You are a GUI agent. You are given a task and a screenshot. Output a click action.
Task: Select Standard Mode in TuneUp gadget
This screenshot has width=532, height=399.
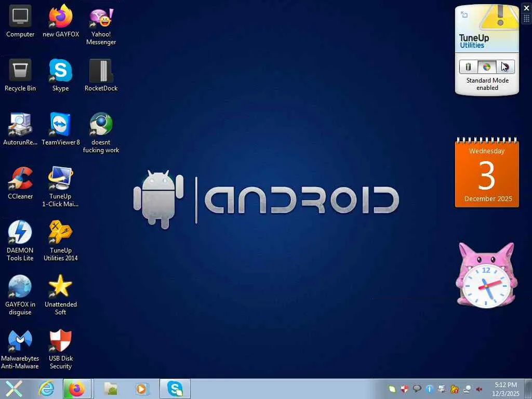point(487,67)
